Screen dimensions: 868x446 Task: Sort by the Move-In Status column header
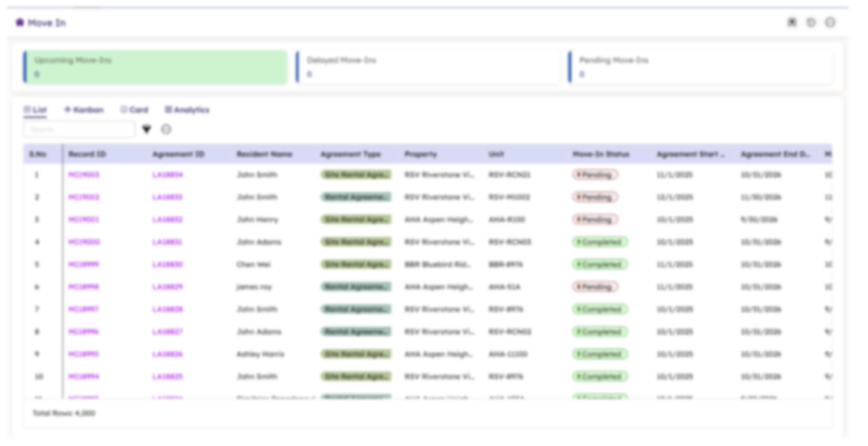click(601, 154)
